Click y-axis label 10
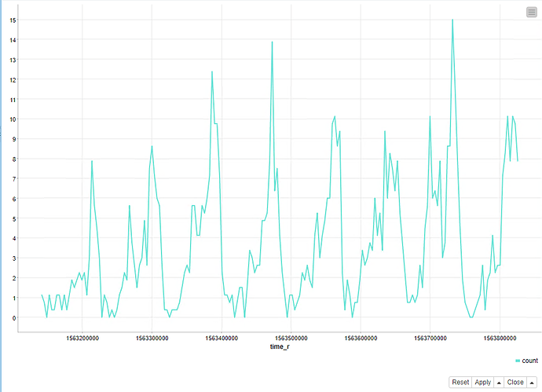This screenshot has height=392, width=542. (x=13, y=119)
